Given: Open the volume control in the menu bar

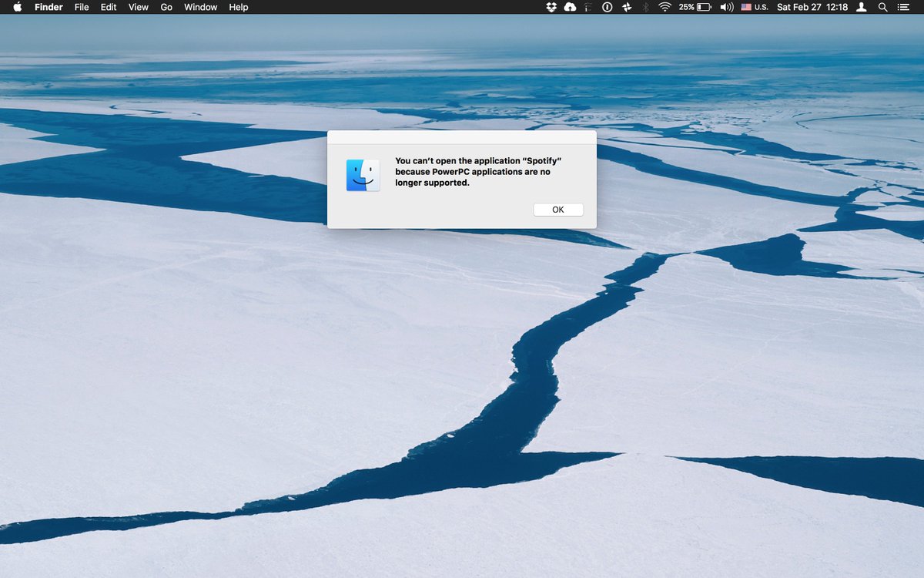Looking at the screenshot, I should coord(726,7).
